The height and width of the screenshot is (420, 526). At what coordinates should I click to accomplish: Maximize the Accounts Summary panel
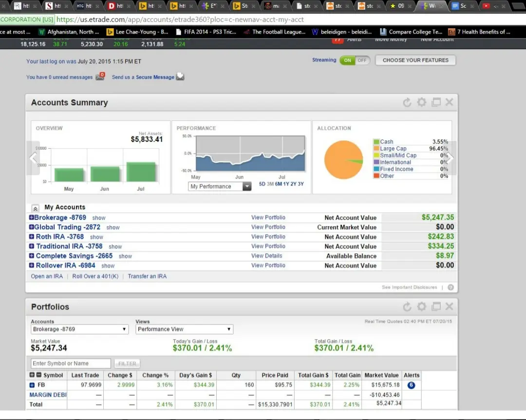(436, 102)
